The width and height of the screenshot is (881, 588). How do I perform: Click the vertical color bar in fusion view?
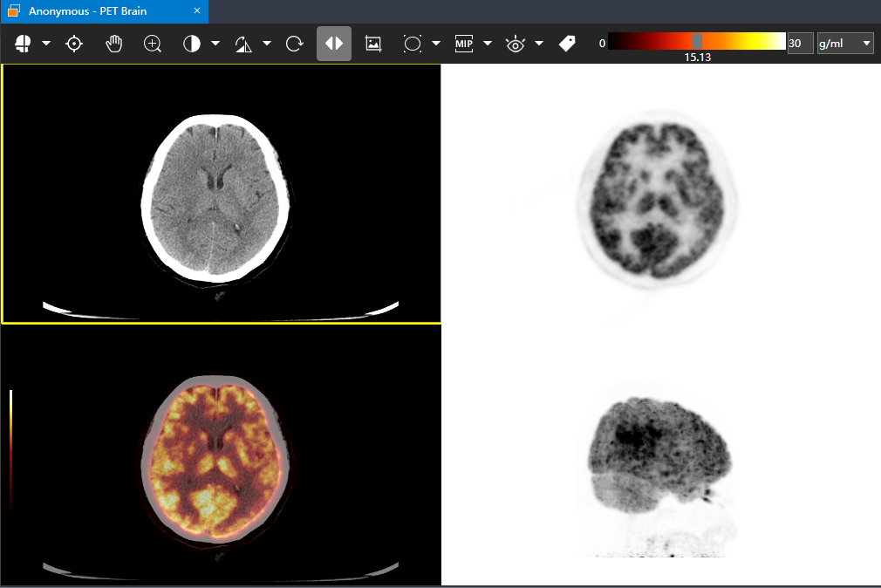pyautogui.click(x=10, y=449)
